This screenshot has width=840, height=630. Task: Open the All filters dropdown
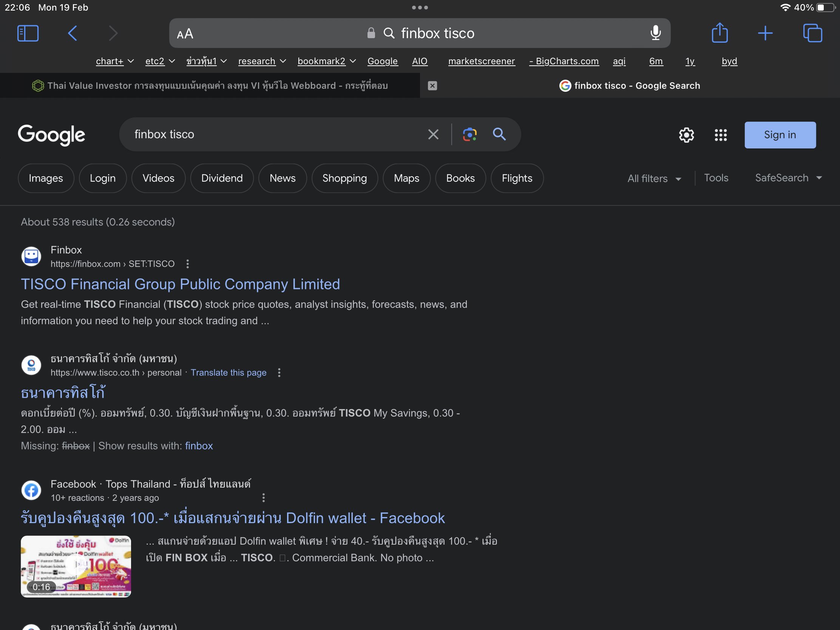pyautogui.click(x=654, y=179)
